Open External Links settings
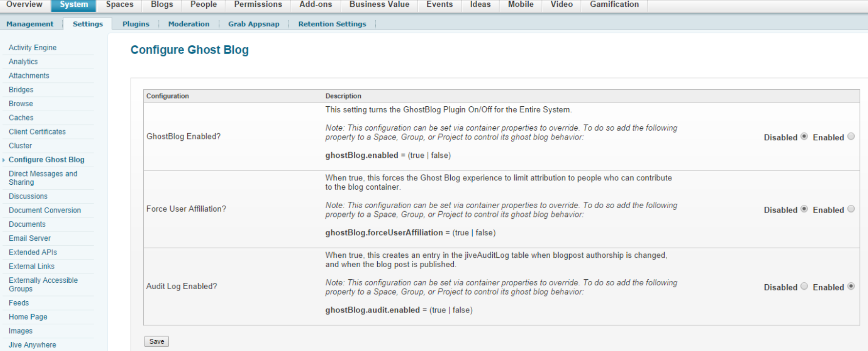 pos(32,267)
